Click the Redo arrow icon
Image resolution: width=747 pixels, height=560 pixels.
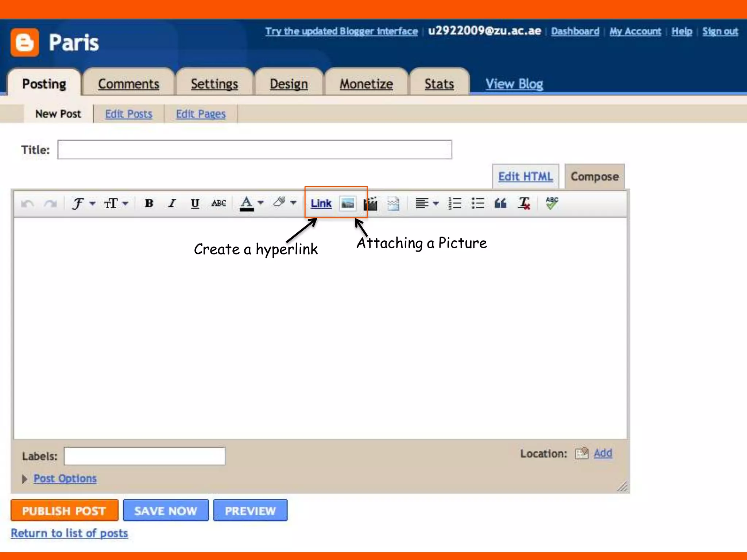50,203
